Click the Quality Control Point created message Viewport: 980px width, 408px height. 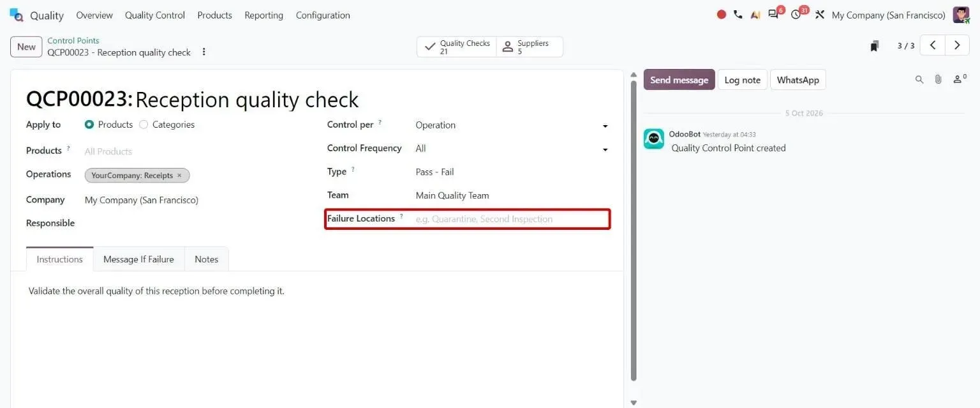pos(729,148)
